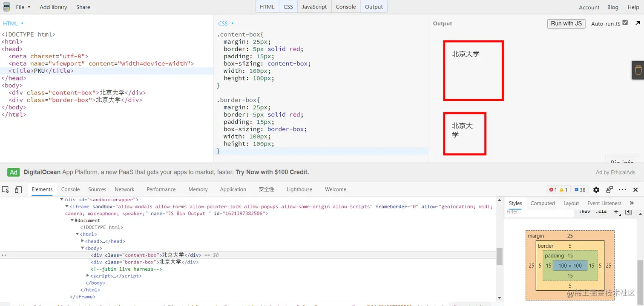Screen dimensions: 644x306
Task: Click the send feedback icon
Action: coord(609,190)
